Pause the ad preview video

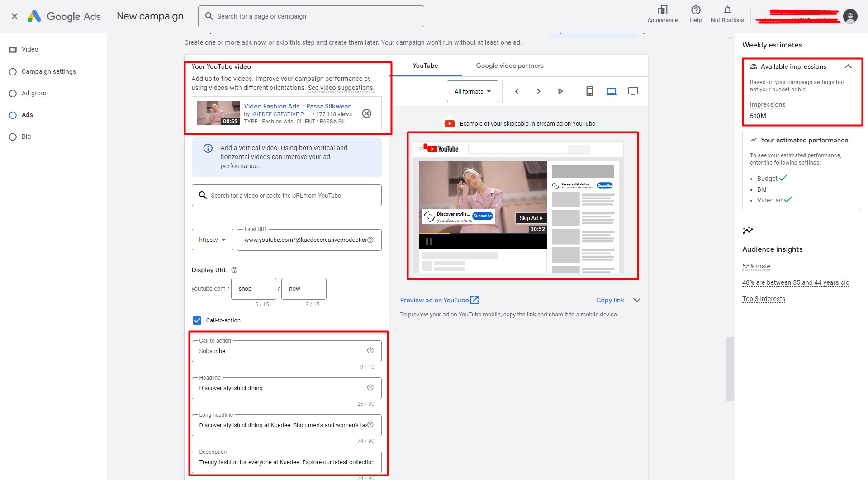pos(429,241)
